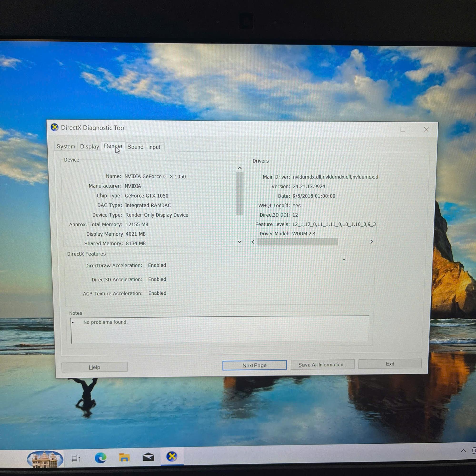
Task: Click the driver version 24.21.13.9924
Action: 309,187
